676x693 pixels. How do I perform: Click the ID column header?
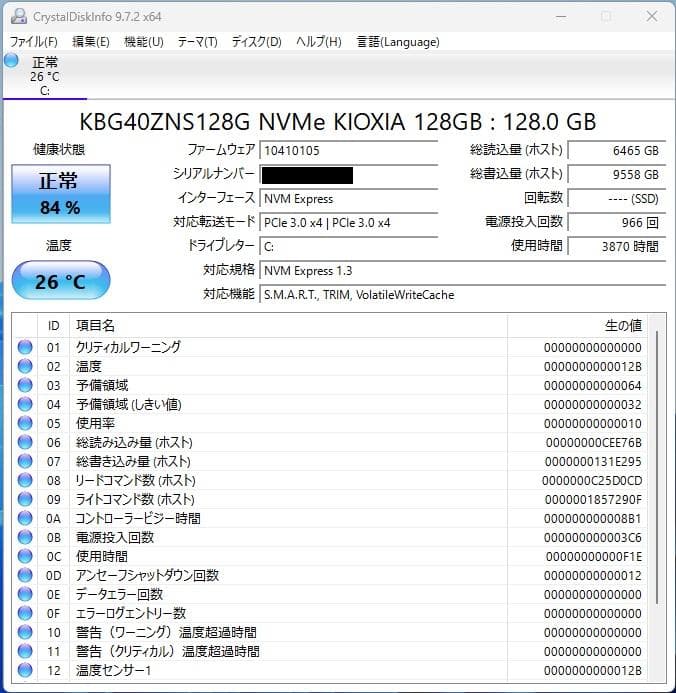pyautogui.click(x=53, y=326)
